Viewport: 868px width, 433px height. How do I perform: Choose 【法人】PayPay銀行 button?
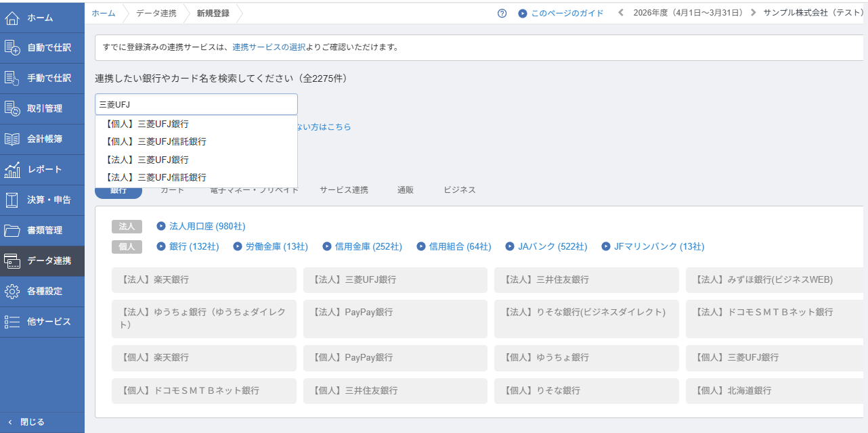[395, 319]
